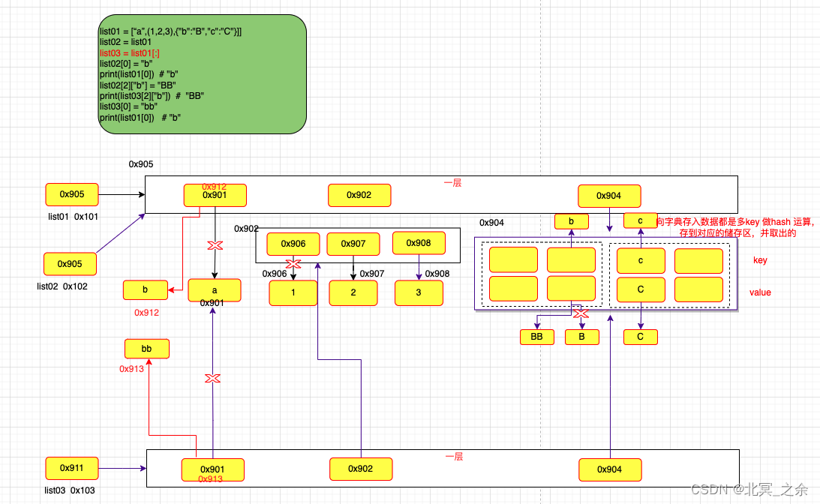Click the red line list03 = list01[:]
820x504 pixels.
click(130, 52)
